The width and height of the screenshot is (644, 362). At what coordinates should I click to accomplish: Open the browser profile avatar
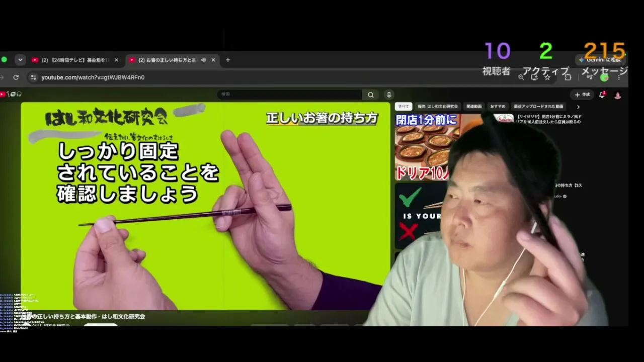(x=604, y=77)
